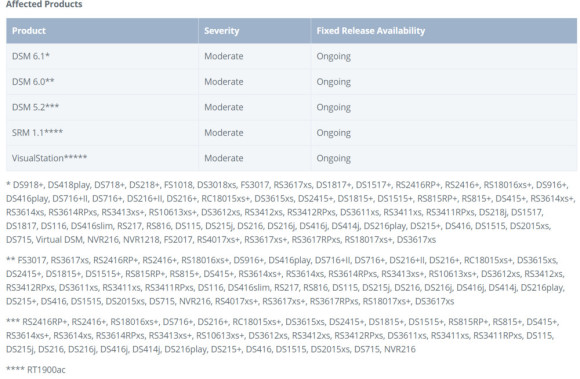Click the Product column header
The image size is (580, 379).
[x=29, y=31]
